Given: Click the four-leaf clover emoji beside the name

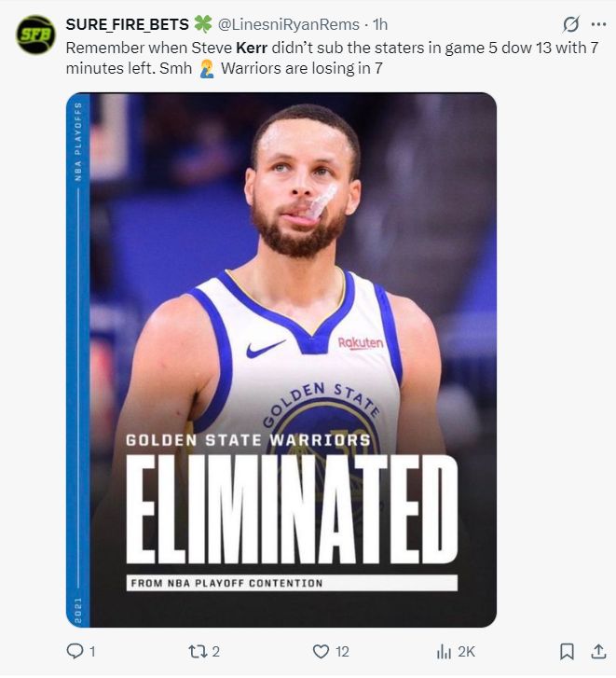Looking at the screenshot, I should [203, 24].
